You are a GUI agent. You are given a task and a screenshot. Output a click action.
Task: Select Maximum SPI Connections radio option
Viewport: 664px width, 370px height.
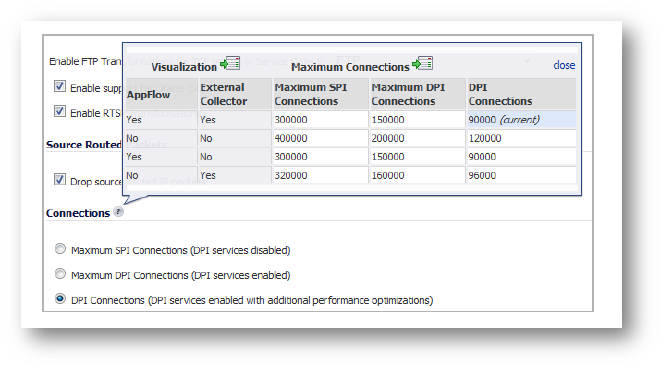[x=61, y=249]
